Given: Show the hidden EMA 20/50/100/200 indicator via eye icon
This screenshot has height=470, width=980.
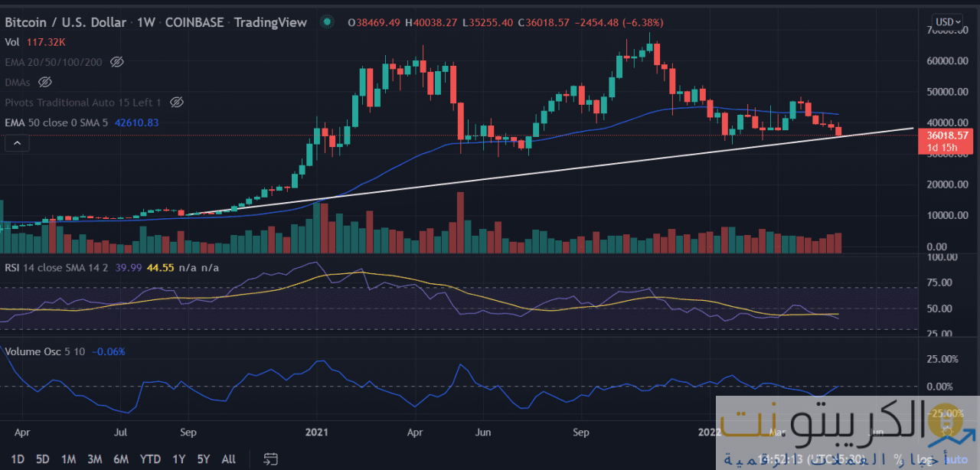Looking at the screenshot, I should point(116,61).
